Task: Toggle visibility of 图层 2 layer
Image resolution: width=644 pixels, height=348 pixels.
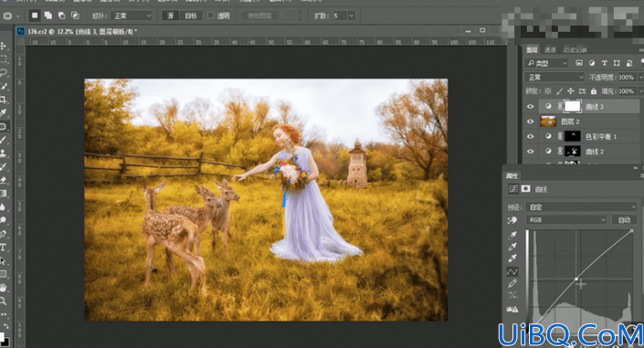Action: coord(530,121)
